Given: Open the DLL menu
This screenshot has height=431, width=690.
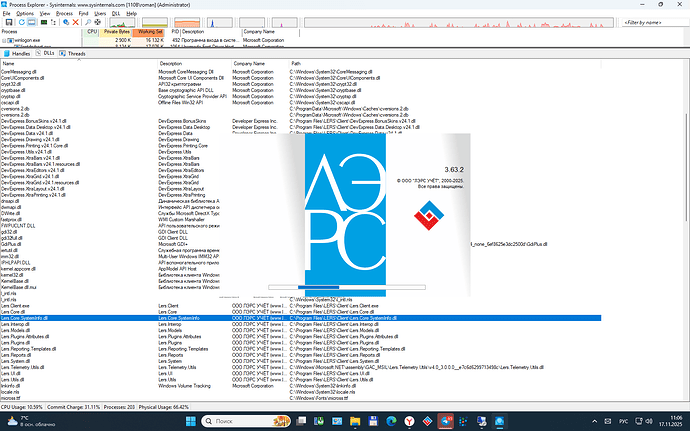Looking at the screenshot, I should (x=115, y=14).
